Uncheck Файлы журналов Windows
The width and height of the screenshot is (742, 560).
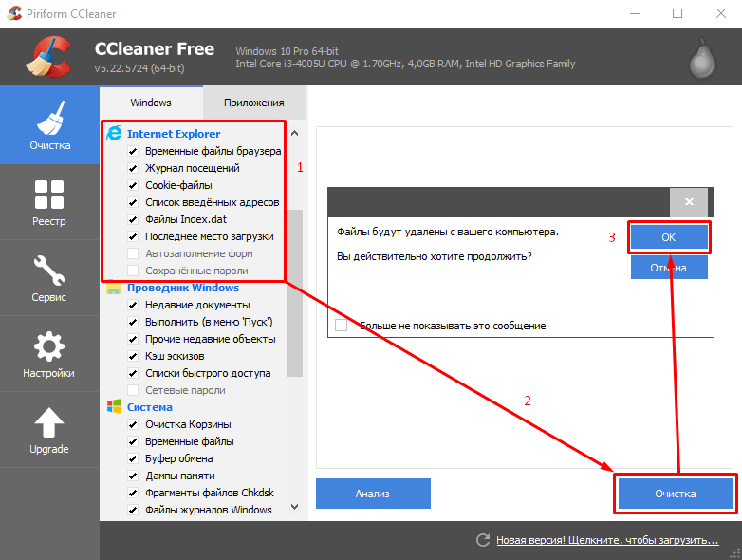(x=133, y=510)
